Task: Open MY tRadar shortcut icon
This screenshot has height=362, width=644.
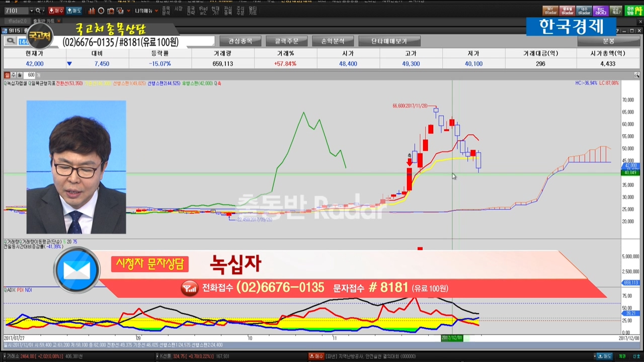Action: [549, 11]
